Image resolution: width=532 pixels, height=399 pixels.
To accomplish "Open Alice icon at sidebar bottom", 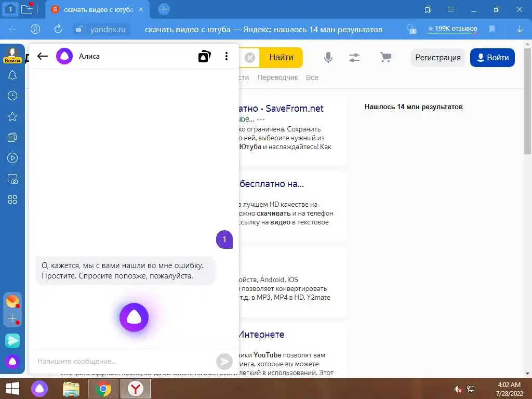I will point(12,362).
